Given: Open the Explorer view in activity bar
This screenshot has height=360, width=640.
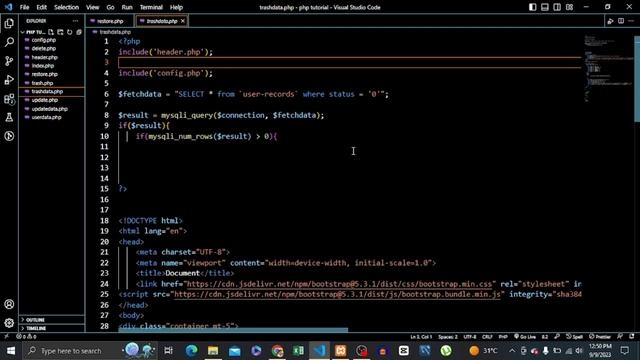Looking at the screenshot, I should [9, 23].
